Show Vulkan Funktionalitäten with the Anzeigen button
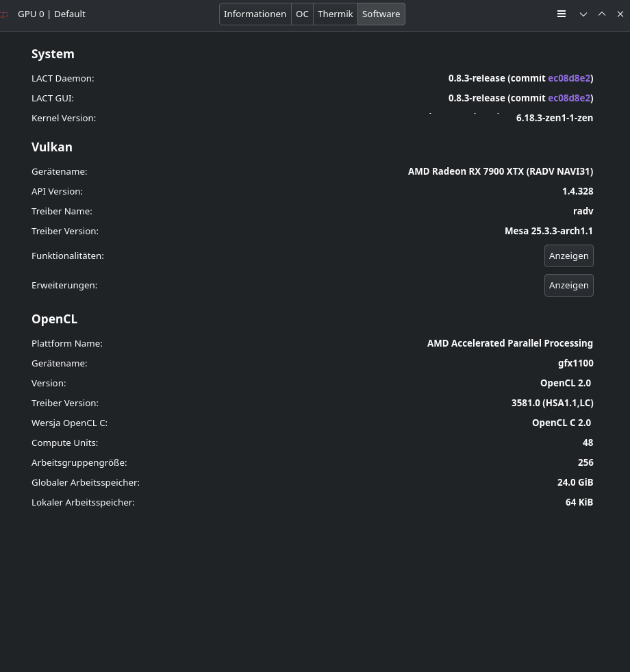 tap(568, 256)
